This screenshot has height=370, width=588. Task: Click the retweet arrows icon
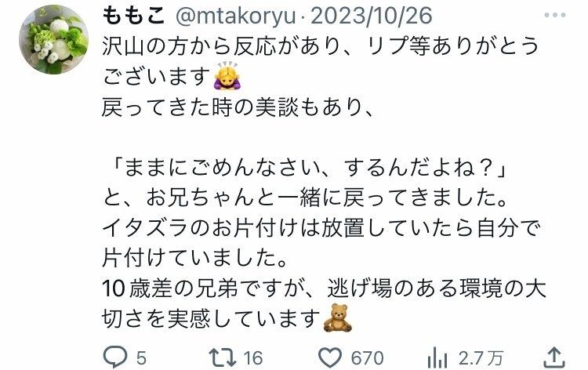[223, 357]
